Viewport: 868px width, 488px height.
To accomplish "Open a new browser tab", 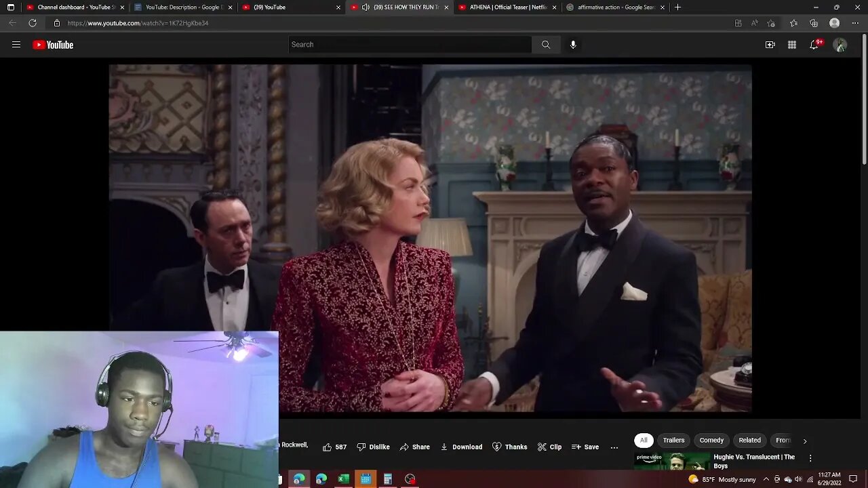I will pyautogui.click(x=677, y=7).
